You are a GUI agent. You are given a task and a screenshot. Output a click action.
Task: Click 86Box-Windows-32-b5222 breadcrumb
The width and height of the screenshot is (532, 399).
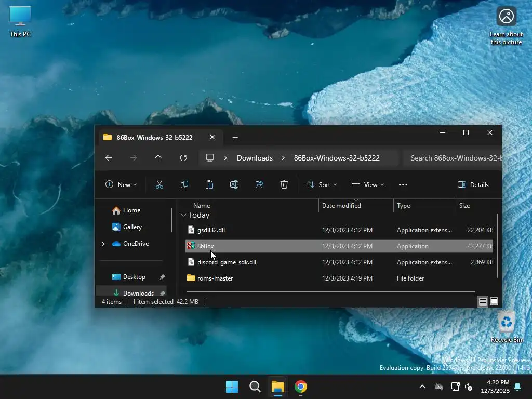[x=337, y=158]
